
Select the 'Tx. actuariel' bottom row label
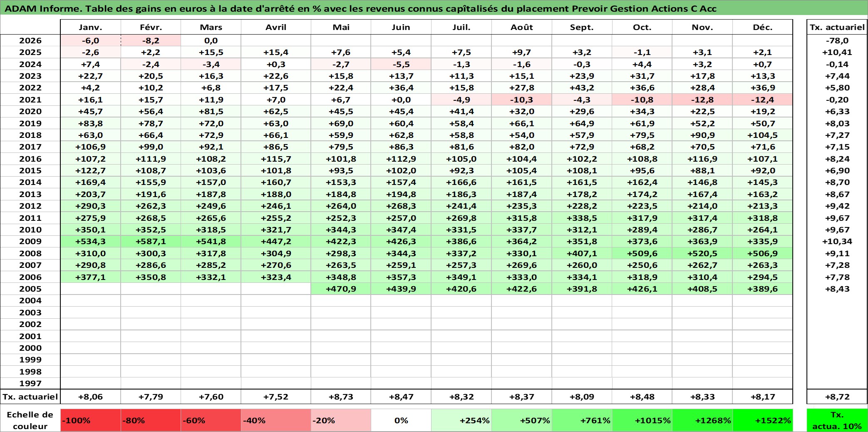click(x=30, y=397)
